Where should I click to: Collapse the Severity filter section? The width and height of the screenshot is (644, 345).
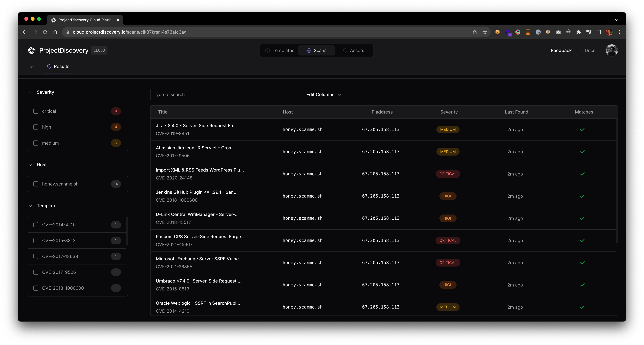tap(30, 92)
